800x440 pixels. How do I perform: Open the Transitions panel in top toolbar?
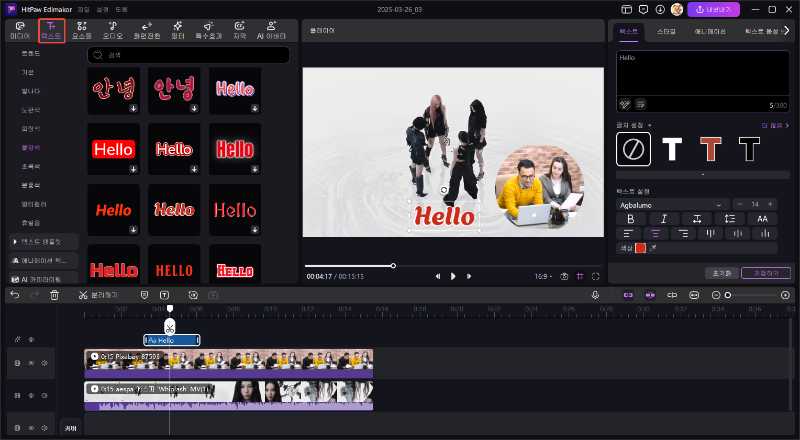click(147, 31)
